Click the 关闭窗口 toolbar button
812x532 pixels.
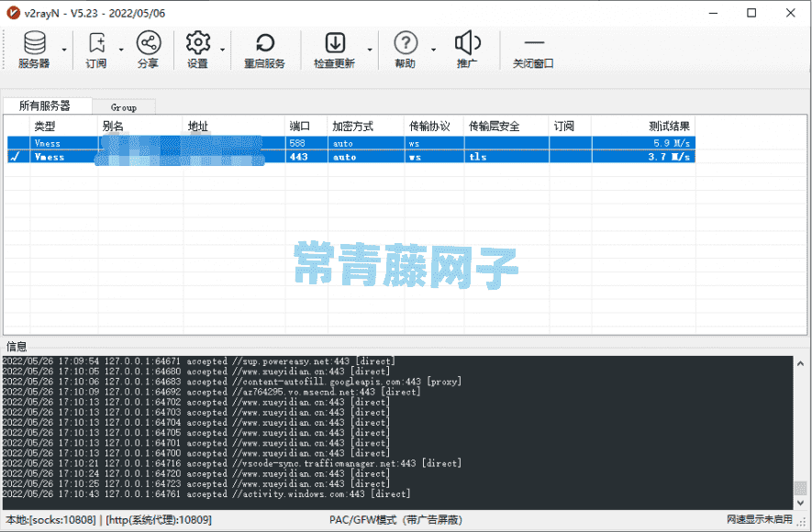(x=533, y=50)
